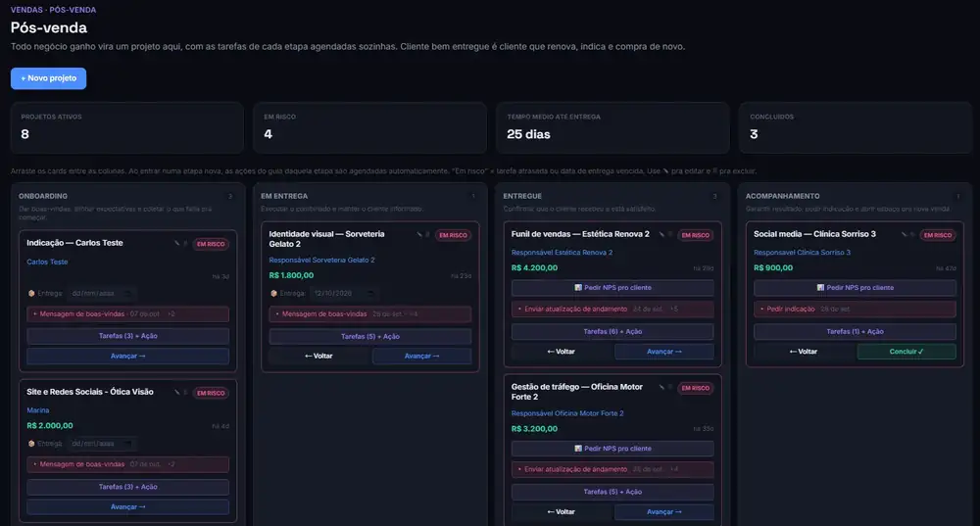Delete Site e Redes Sociais - Ótica Visão card
This screenshot has height=526, width=980.
coord(185,393)
